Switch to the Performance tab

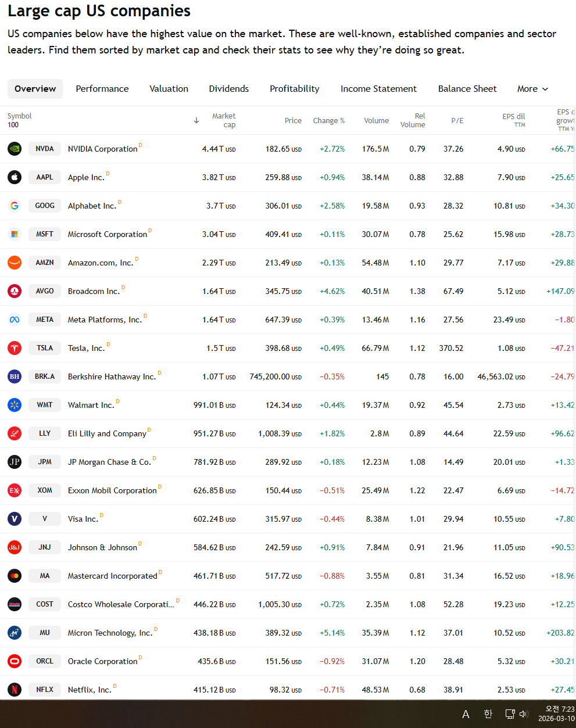pos(102,89)
